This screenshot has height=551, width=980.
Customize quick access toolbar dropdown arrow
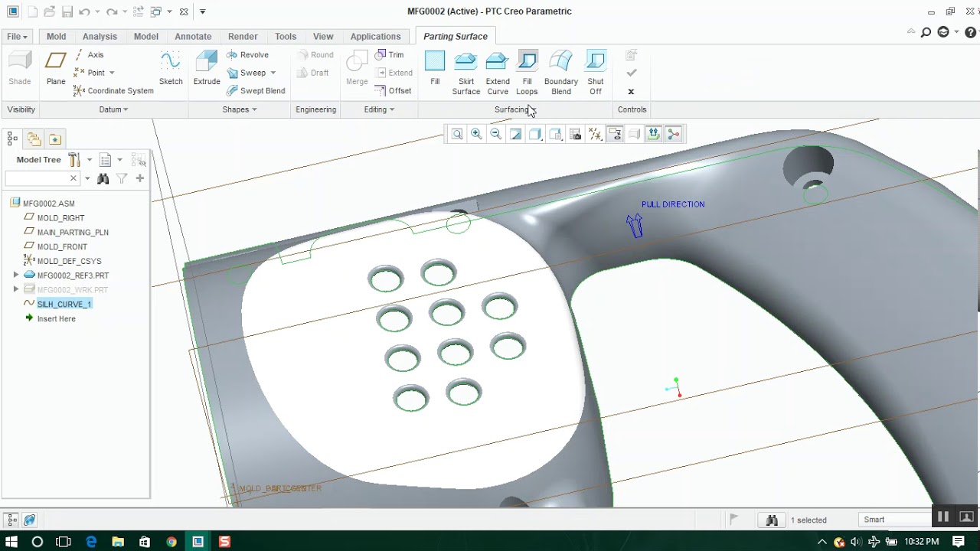tap(202, 11)
